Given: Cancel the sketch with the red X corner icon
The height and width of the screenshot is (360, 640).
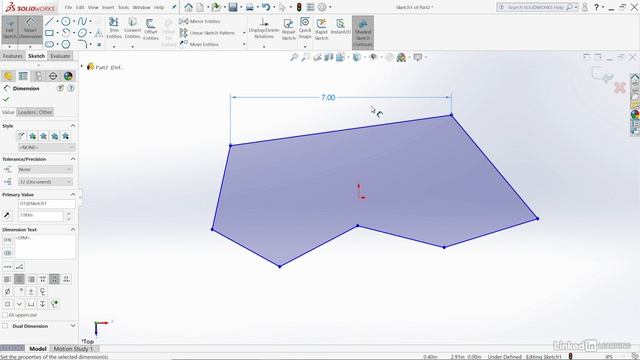Looking at the screenshot, I should pos(620,87).
